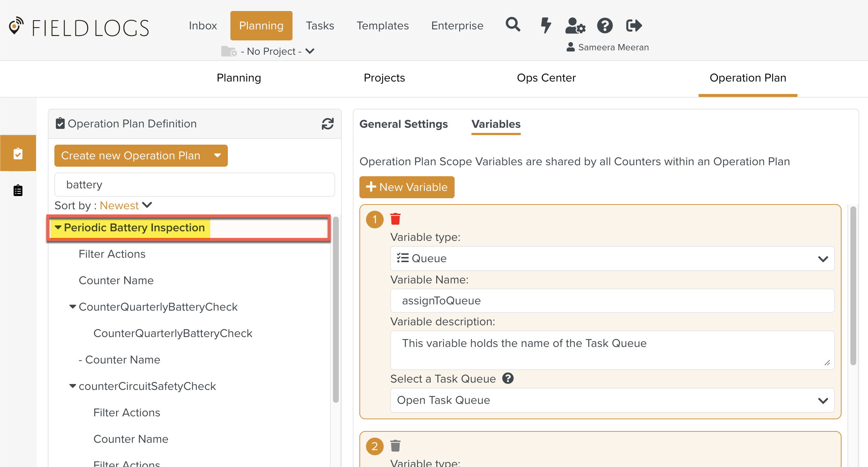Viewport: 868px width, 467px height.
Task: Show help for Select a Task Queue
Action: pyautogui.click(x=508, y=378)
